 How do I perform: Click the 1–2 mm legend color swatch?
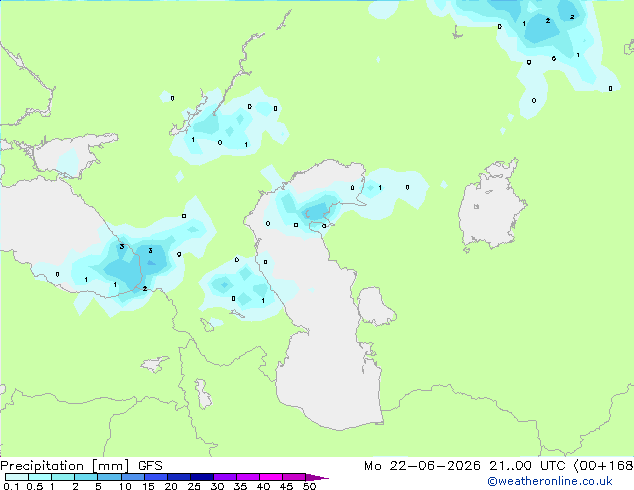(63, 477)
